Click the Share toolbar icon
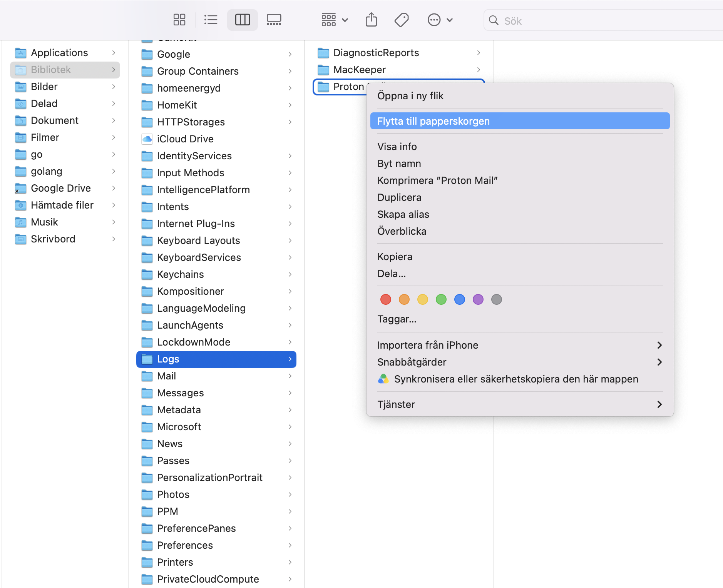723x588 pixels. pyautogui.click(x=372, y=20)
